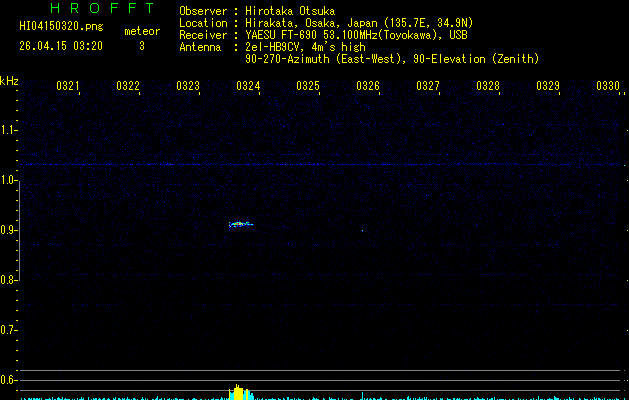Screen dimensions: 629x400
Task: Click the Observer line Hirotaka Otsuka
Action: click(x=257, y=11)
